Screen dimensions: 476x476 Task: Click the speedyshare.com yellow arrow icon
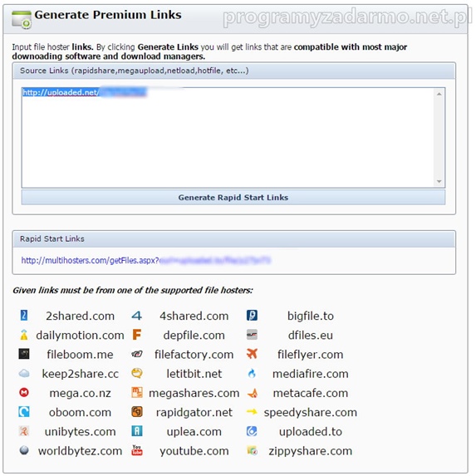tap(252, 412)
